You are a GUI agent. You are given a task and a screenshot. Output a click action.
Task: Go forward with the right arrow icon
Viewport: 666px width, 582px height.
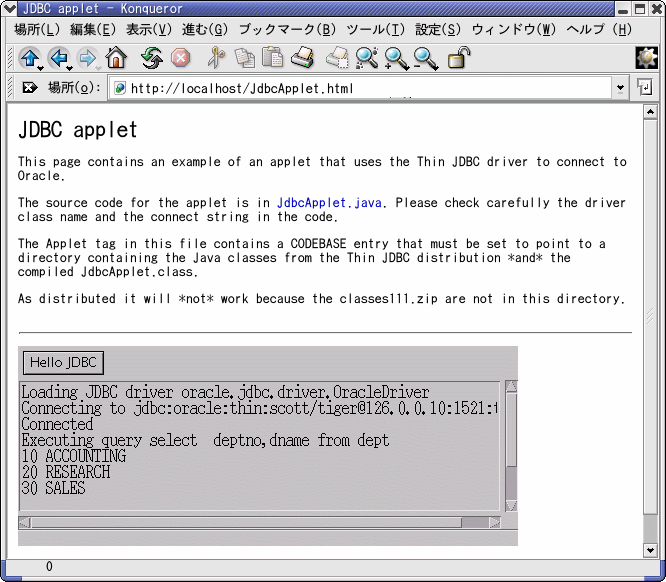87,58
